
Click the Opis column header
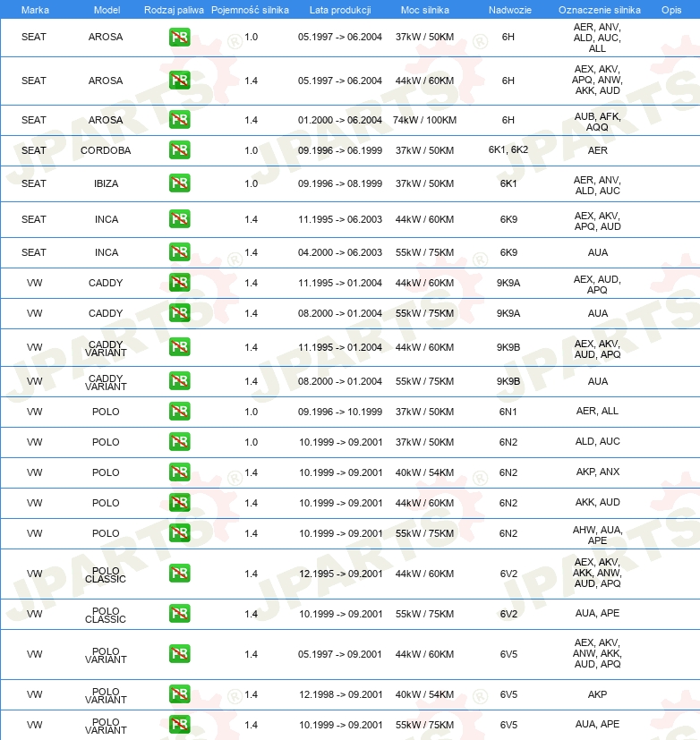(671, 10)
